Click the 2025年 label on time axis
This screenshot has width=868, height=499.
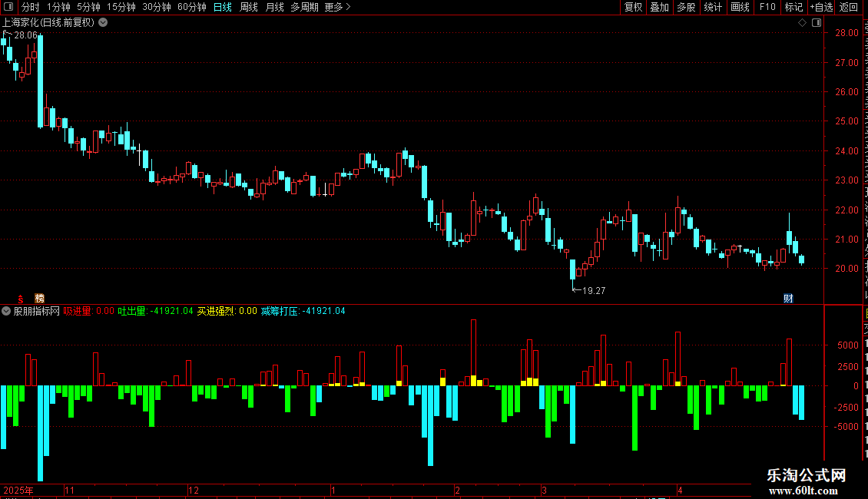(18, 490)
